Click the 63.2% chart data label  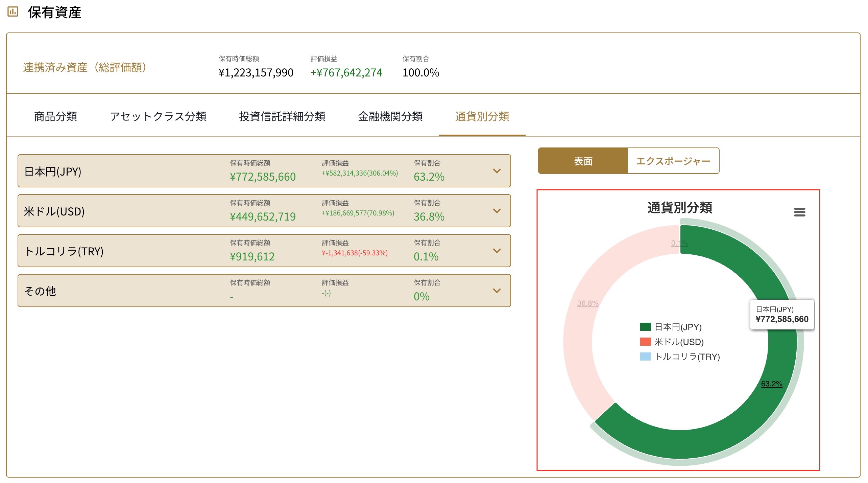771,384
